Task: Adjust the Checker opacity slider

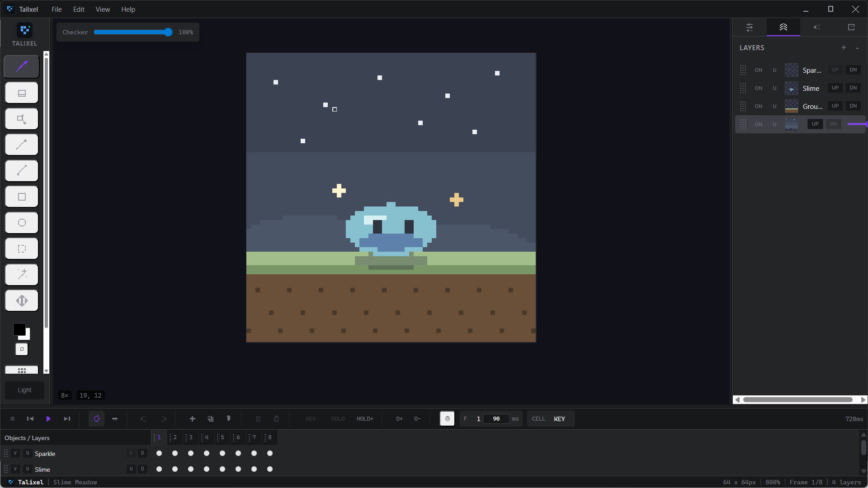Action: [x=133, y=32]
